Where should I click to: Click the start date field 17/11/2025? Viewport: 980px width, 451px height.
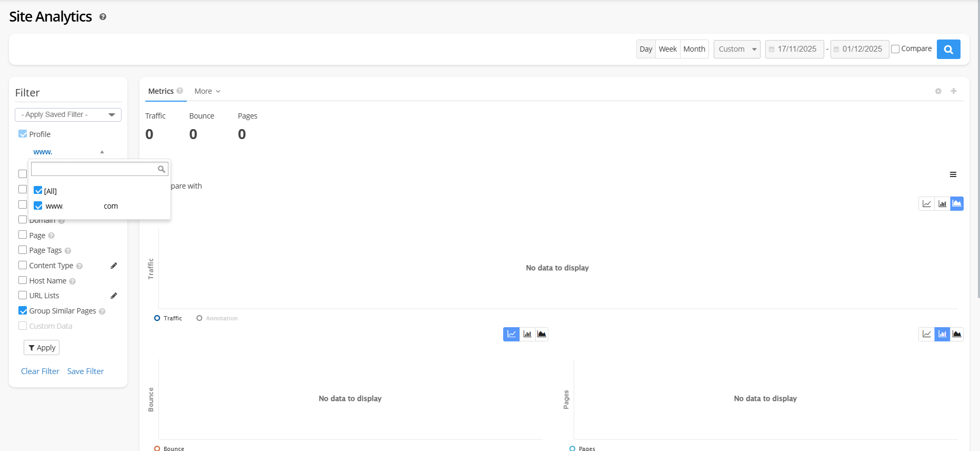tap(796, 50)
